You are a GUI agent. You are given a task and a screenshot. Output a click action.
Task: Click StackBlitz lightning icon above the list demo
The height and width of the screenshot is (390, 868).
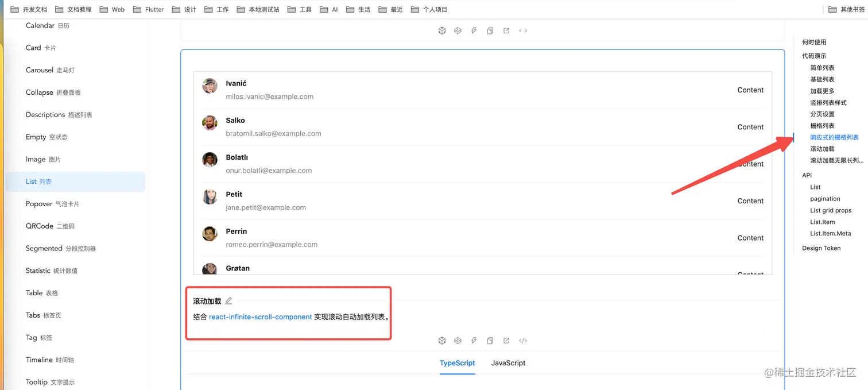pyautogui.click(x=474, y=31)
